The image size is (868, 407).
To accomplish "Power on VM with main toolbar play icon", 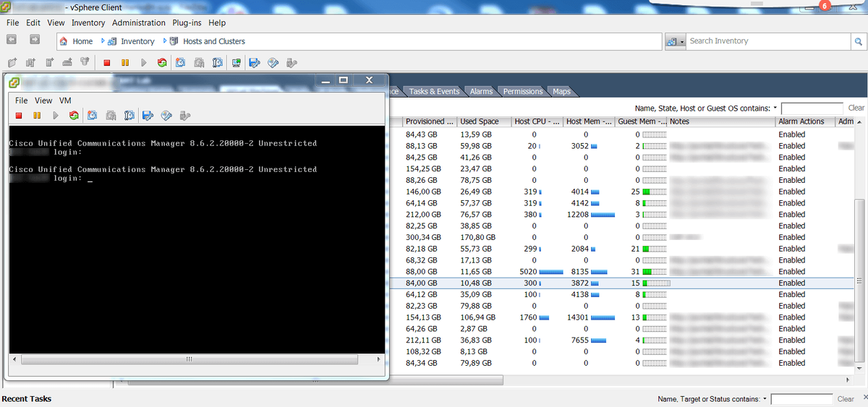I will click(144, 63).
